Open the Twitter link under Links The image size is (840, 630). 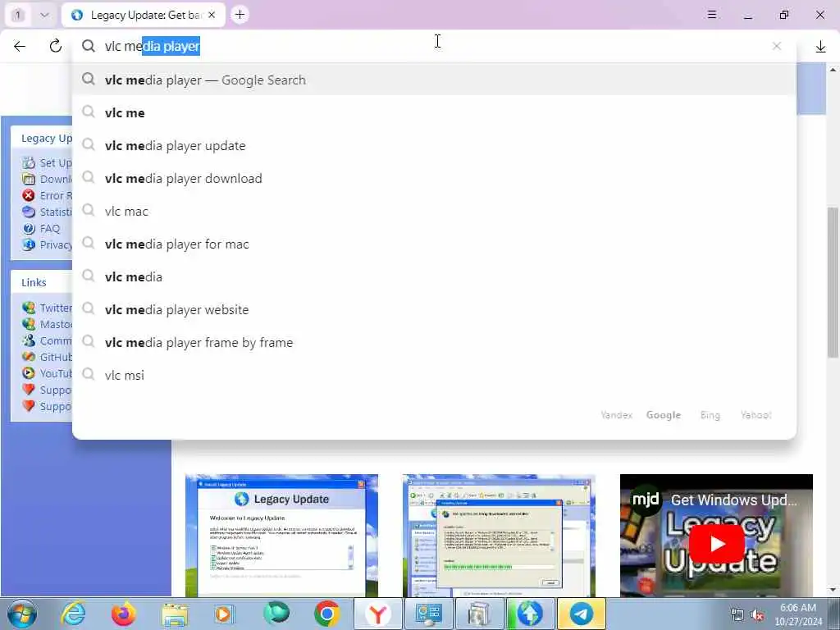55,308
